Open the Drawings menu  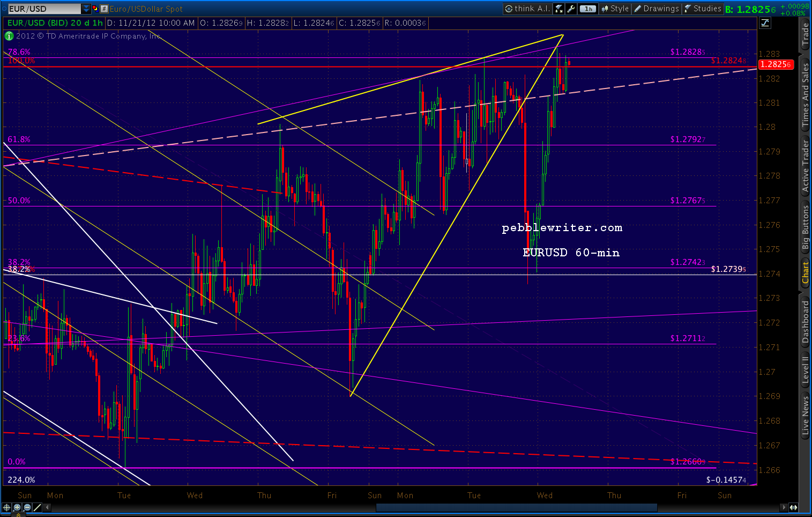pos(657,9)
